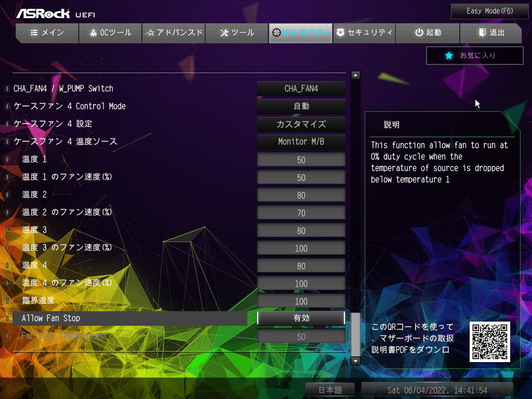Switch to the OCツール tab
The width and height of the screenshot is (532, 399).
[x=110, y=33]
